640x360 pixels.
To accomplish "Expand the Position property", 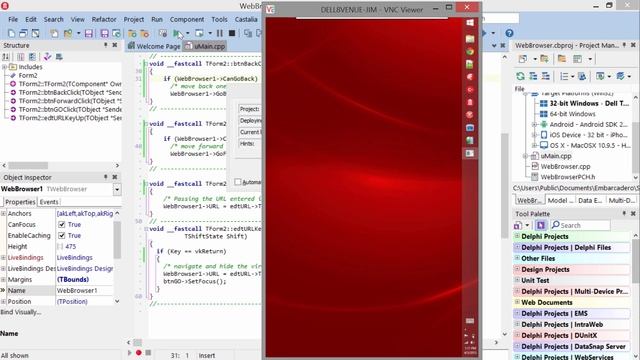I will click(3, 302).
